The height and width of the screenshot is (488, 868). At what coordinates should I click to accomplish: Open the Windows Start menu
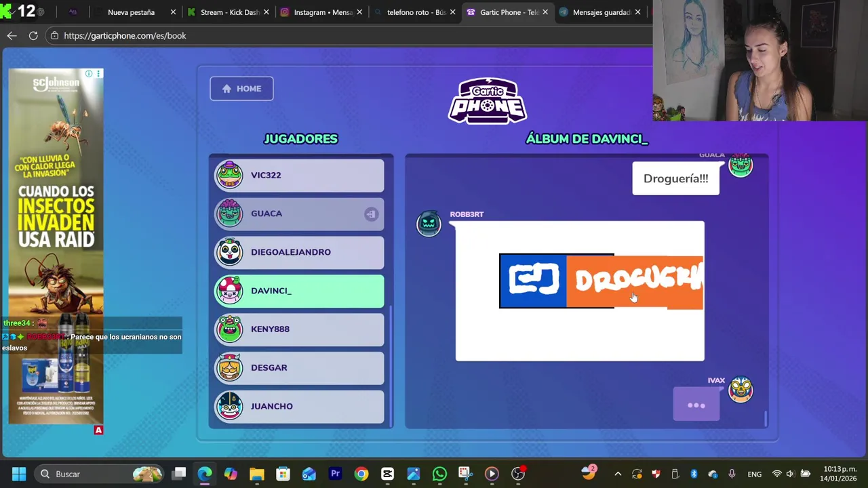click(x=19, y=474)
